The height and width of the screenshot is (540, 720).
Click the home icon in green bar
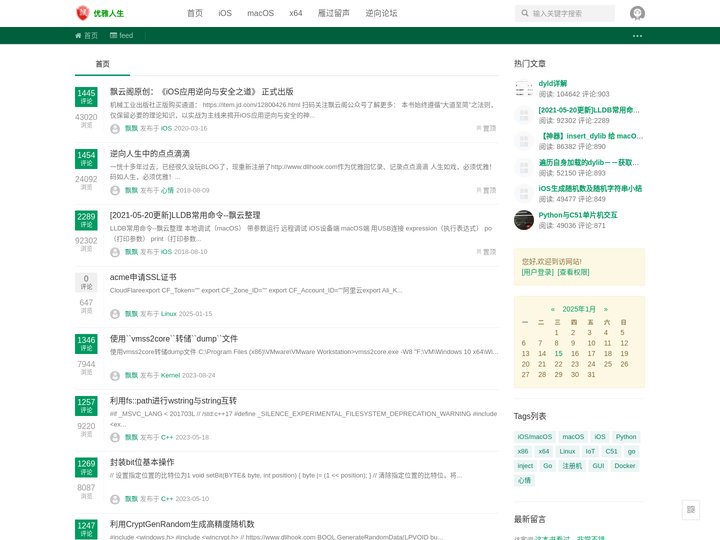[x=78, y=35]
